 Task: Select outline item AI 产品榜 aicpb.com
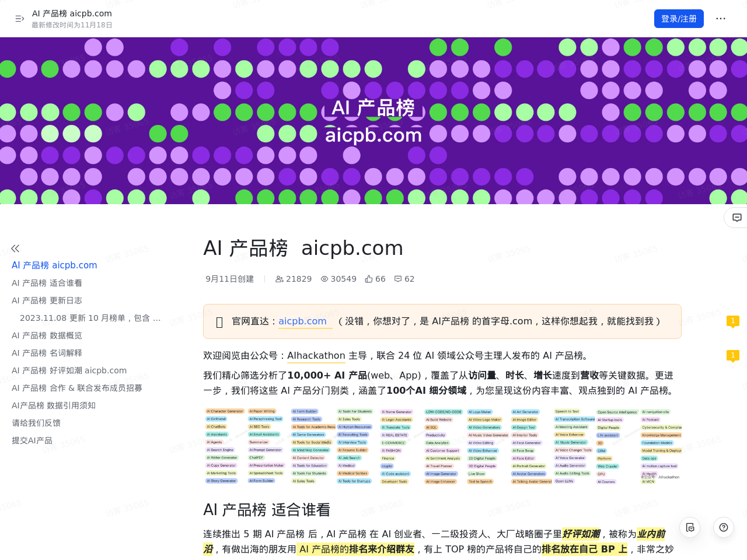coord(54,265)
